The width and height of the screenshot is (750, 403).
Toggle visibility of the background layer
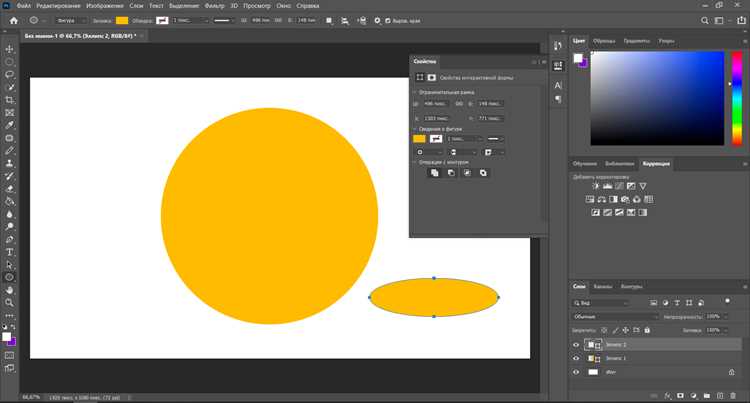pos(576,372)
